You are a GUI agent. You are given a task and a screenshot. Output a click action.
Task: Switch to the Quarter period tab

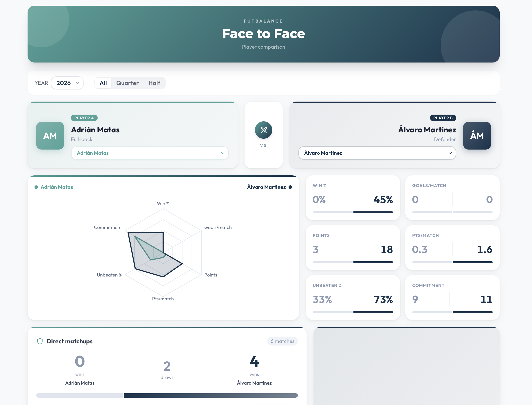click(x=127, y=83)
